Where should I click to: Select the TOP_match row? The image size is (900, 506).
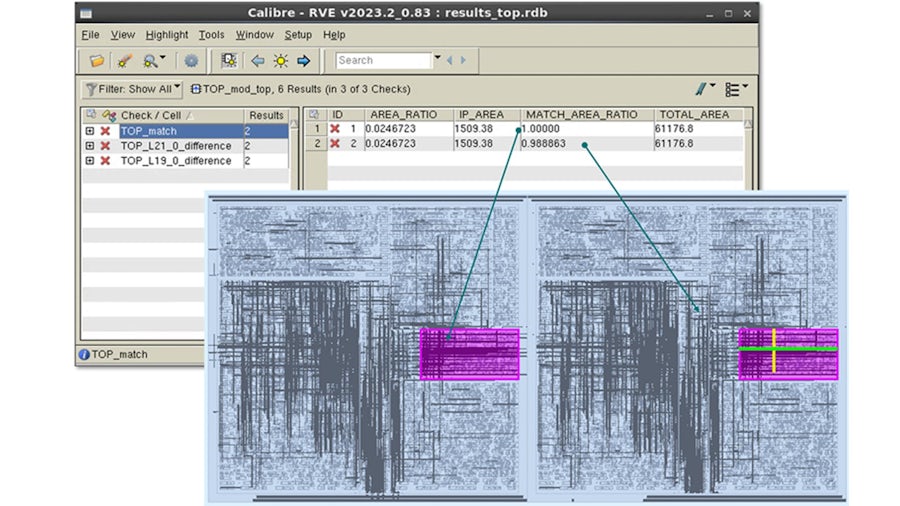point(185,131)
